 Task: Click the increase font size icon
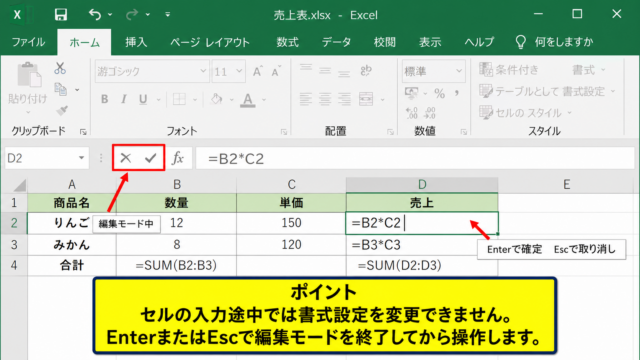click(x=258, y=71)
